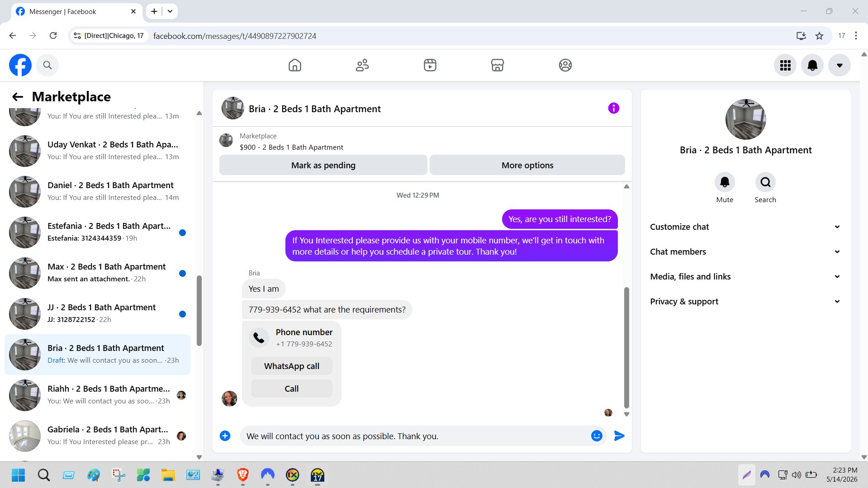Image resolution: width=868 pixels, height=488 pixels.
Task: Open Riahh's apartment conversation
Action: [x=97, y=395]
